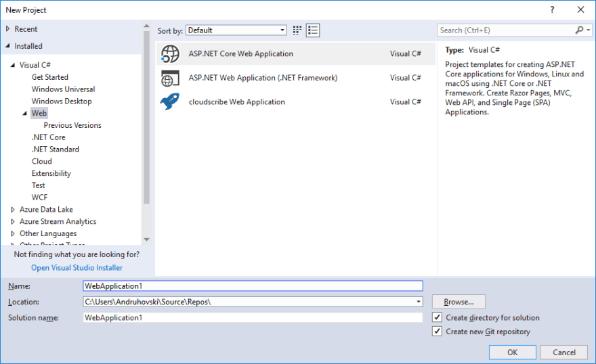The height and width of the screenshot is (364, 596).
Task: Click the Recent label
Action: point(26,29)
